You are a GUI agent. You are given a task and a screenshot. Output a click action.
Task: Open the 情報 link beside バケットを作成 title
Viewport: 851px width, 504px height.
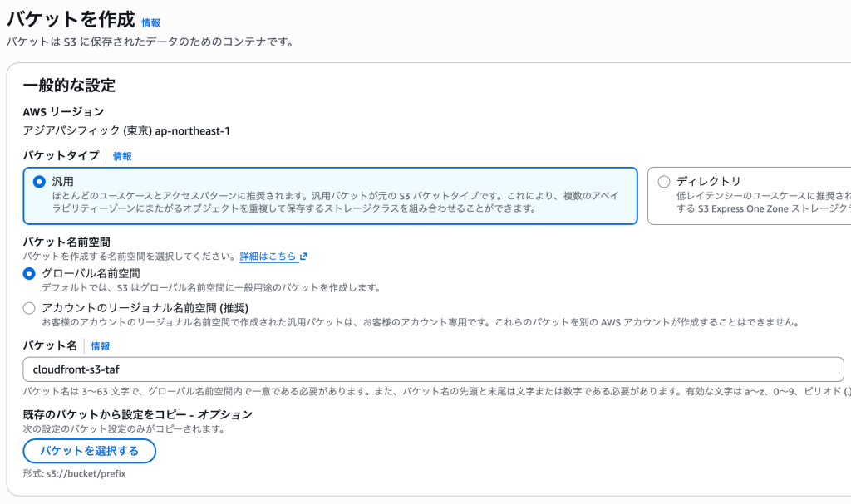[151, 22]
